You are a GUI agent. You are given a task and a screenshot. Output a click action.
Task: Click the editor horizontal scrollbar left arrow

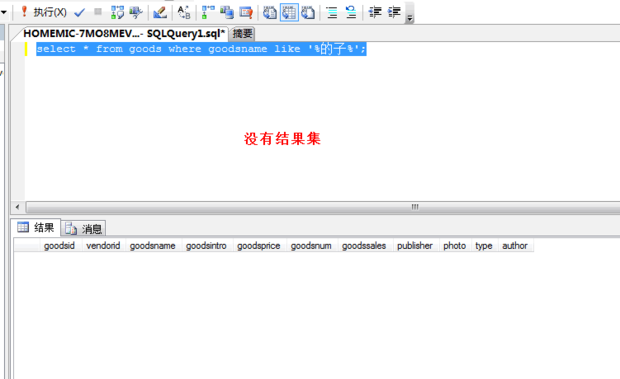tap(17, 207)
